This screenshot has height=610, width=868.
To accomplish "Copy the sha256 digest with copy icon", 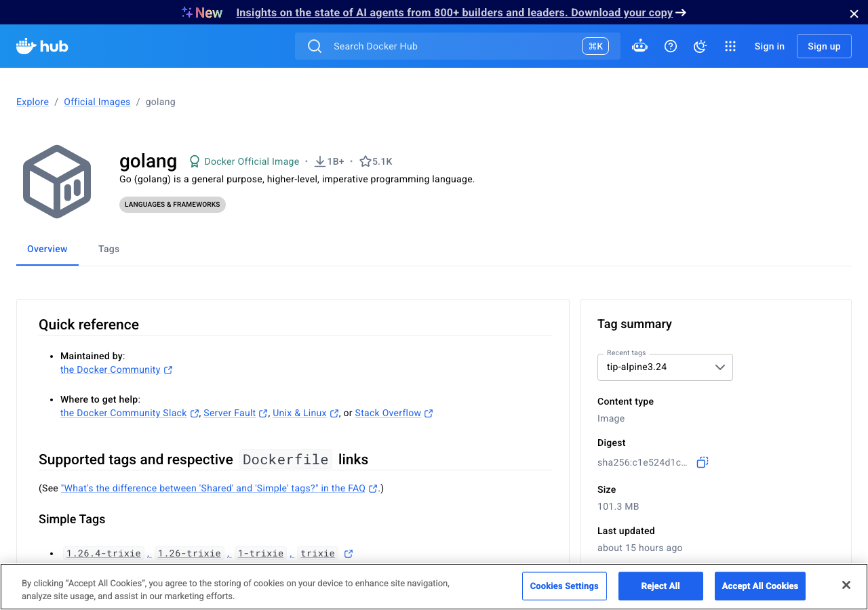I will 703,462.
